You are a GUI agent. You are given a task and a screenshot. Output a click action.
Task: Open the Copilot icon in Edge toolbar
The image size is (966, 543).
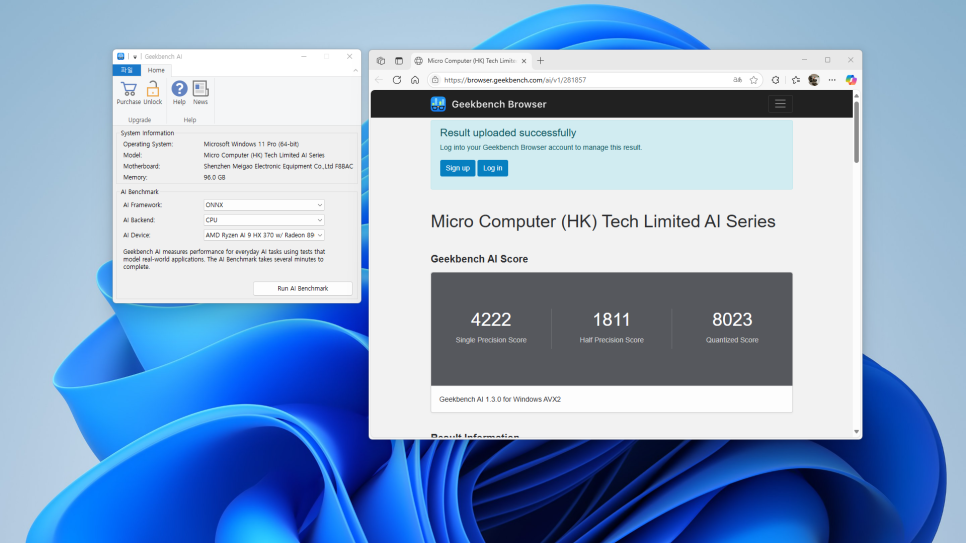click(x=851, y=80)
